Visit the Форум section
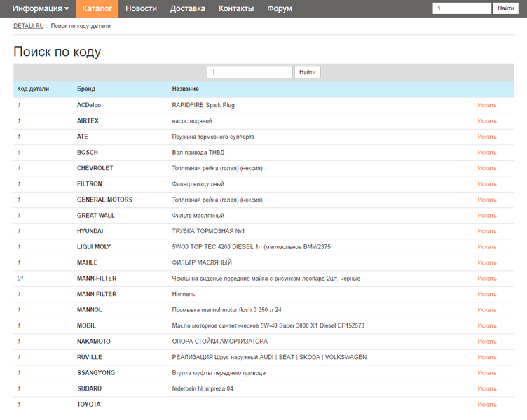The image size is (527, 420). [280, 8]
